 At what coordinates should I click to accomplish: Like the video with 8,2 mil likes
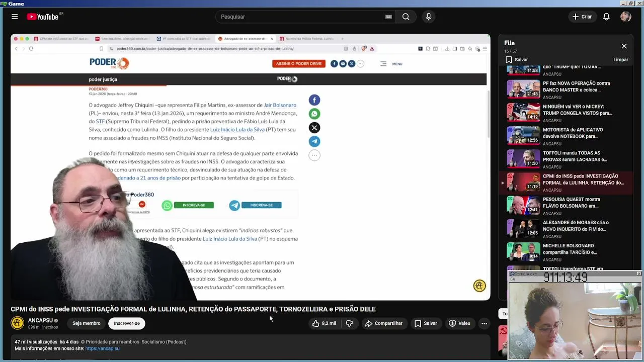tap(324, 323)
